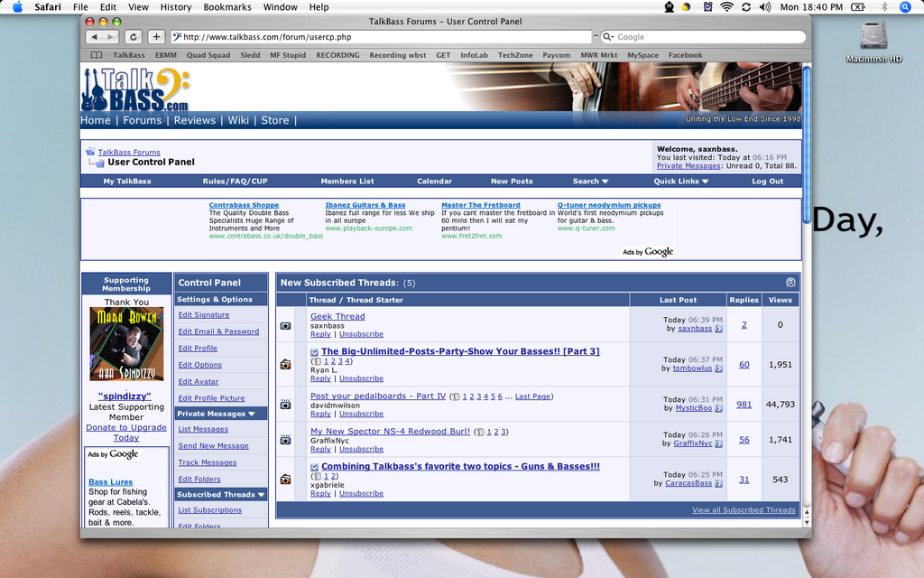This screenshot has height=578, width=924.
Task: Open the Contrabass Shoppe ad link
Action: pos(244,205)
